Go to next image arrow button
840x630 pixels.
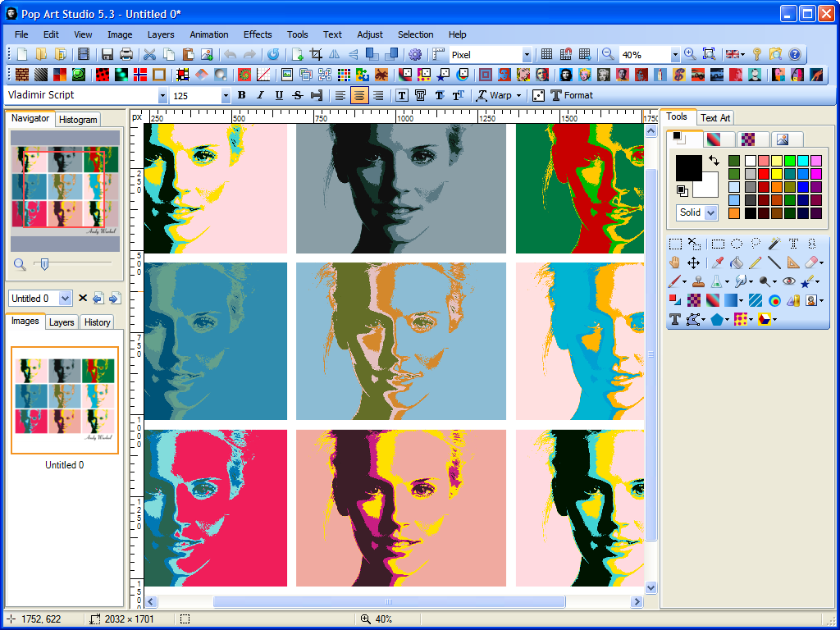(x=115, y=299)
